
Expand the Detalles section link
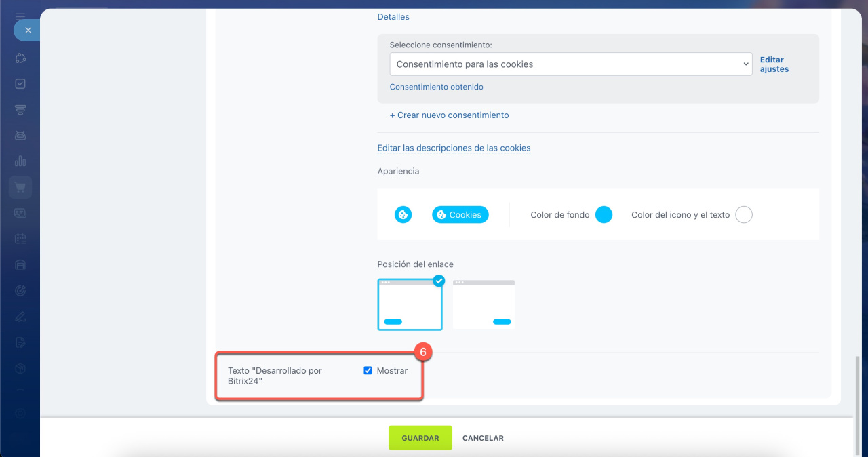(393, 17)
